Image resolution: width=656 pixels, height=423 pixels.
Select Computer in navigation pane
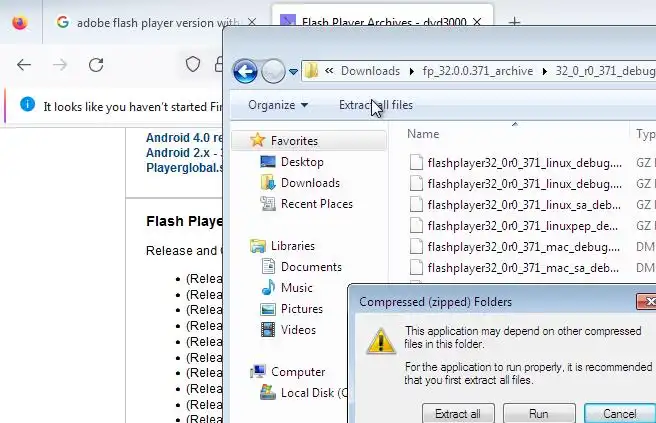[x=298, y=372]
